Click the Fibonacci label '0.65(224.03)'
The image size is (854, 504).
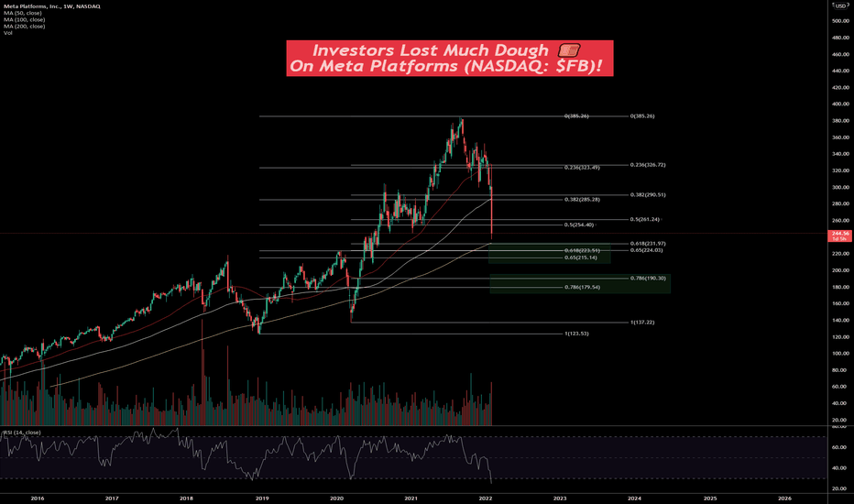646,250
